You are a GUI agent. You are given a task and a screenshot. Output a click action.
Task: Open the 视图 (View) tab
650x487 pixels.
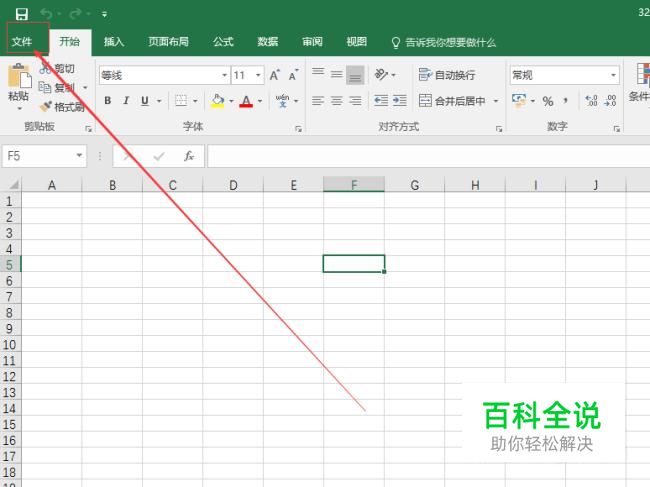[357, 41]
